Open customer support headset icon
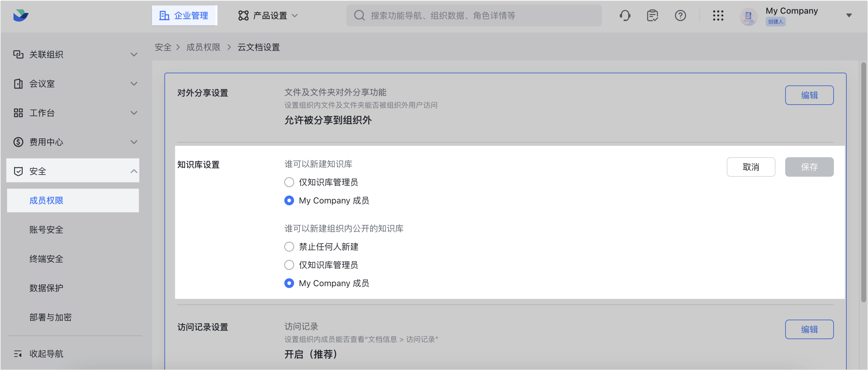 [625, 16]
